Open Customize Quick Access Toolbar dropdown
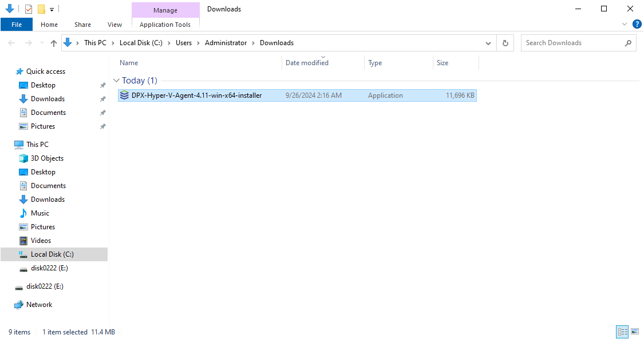 click(52, 9)
